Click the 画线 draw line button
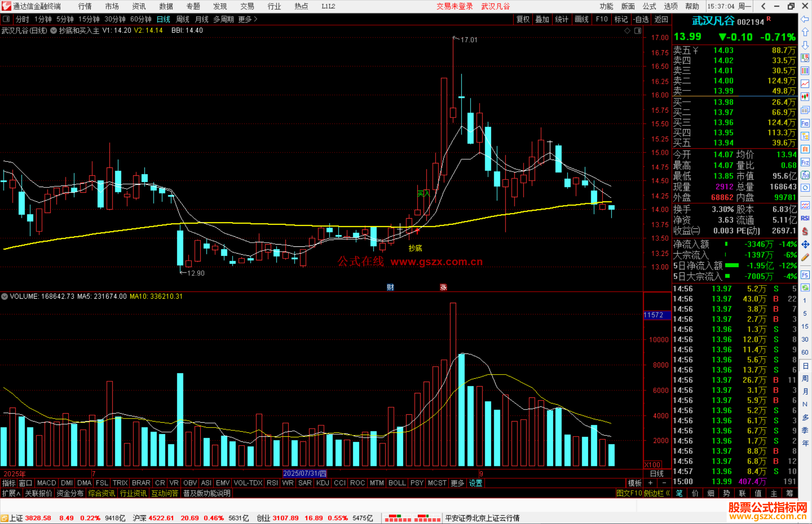The height and width of the screenshot is (524, 812). point(582,19)
